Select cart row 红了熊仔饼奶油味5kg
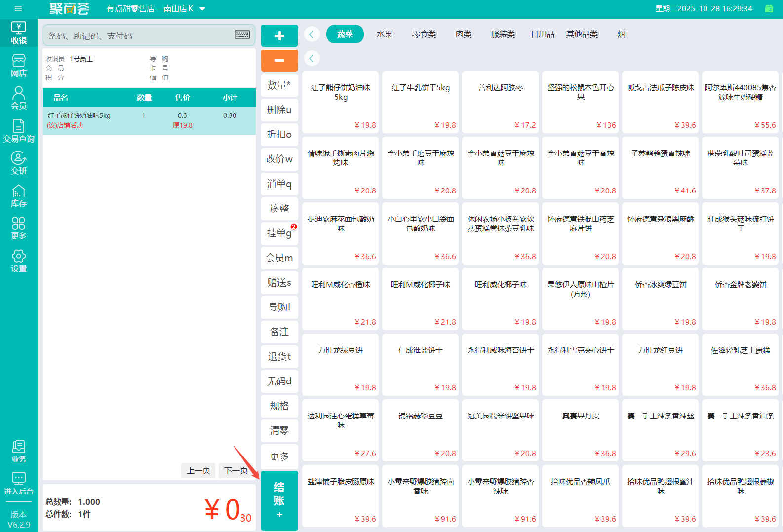This screenshot has height=532, width=783. (x=149, y=120)
